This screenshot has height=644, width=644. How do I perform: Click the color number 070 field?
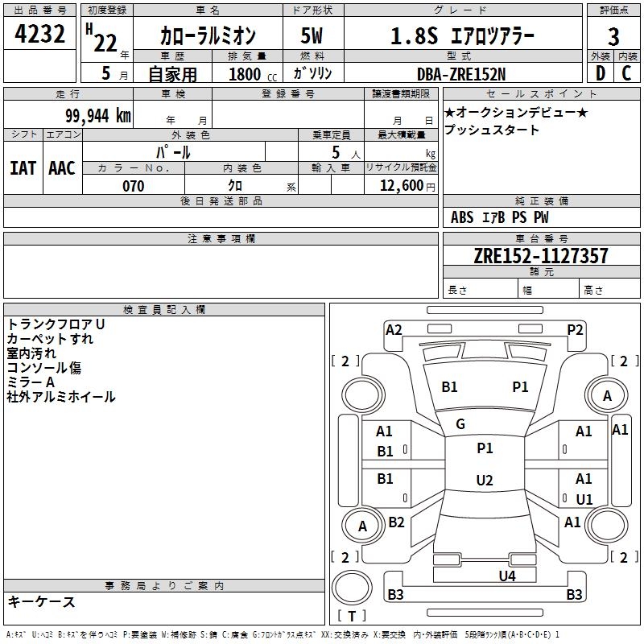134,186
